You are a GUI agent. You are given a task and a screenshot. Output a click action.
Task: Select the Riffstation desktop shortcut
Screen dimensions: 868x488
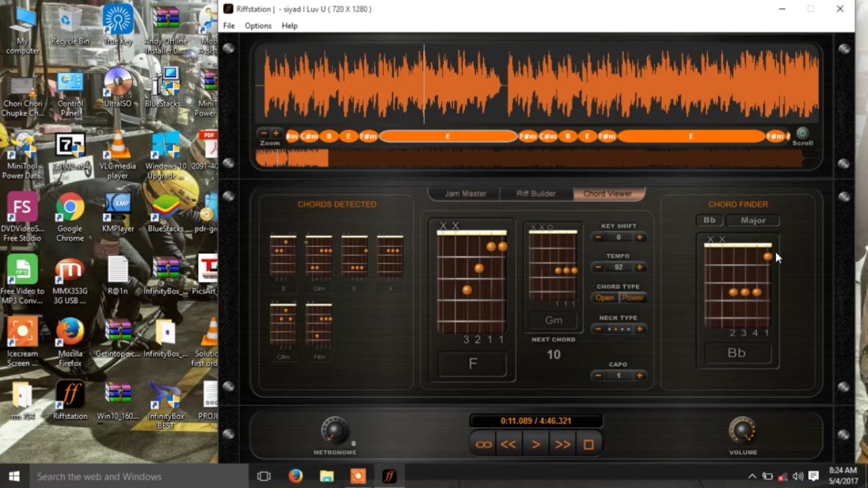click(70, 400)
